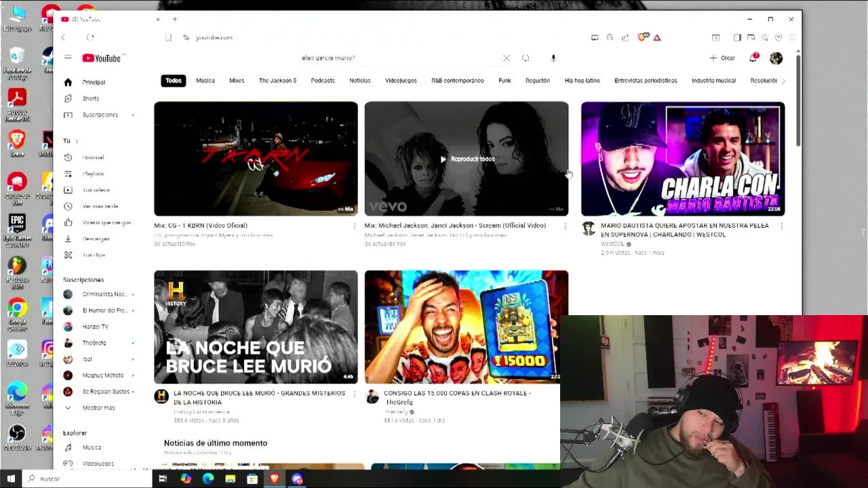Select the Hip hop latino chip

(582, 81)
